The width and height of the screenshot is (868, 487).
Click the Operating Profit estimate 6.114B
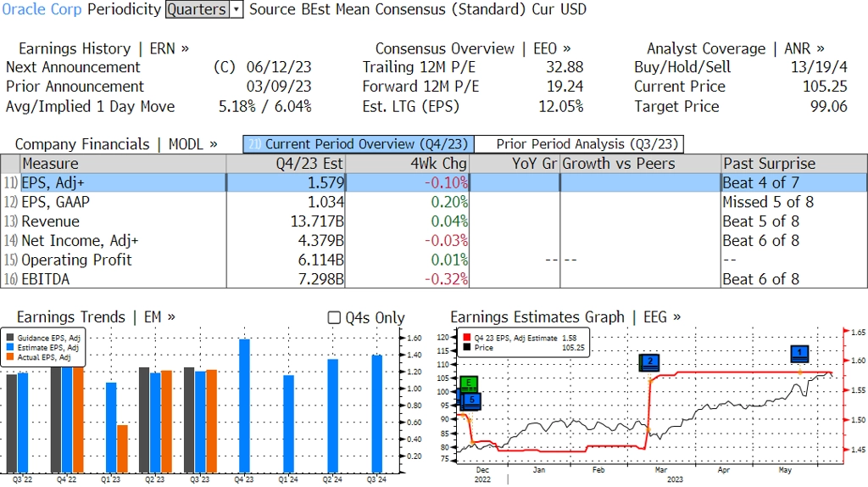pyautogui.click(x=321, y=260)
